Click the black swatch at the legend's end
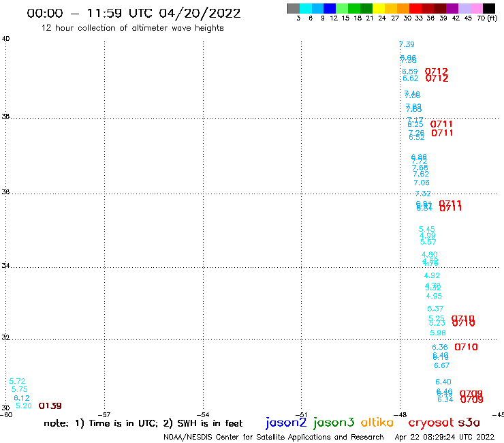The width and height of the screenshot is (504, 443). click(488, 8)
